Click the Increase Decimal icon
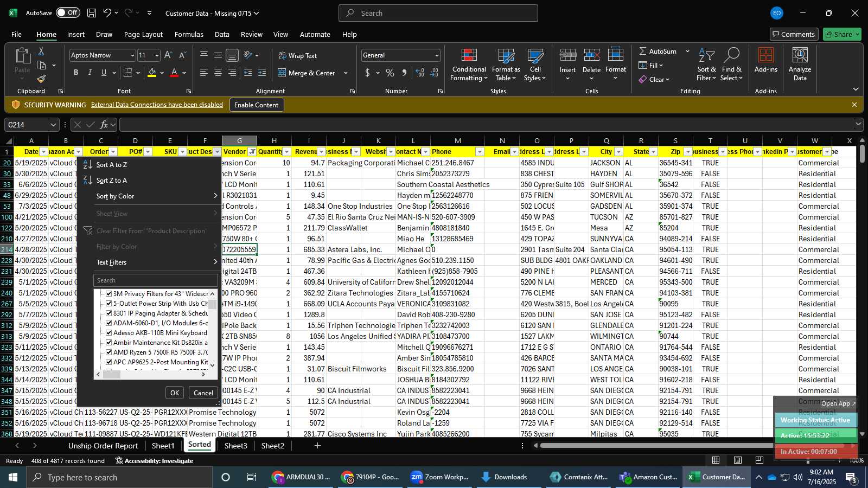868x488 pixels. [420, 73]
